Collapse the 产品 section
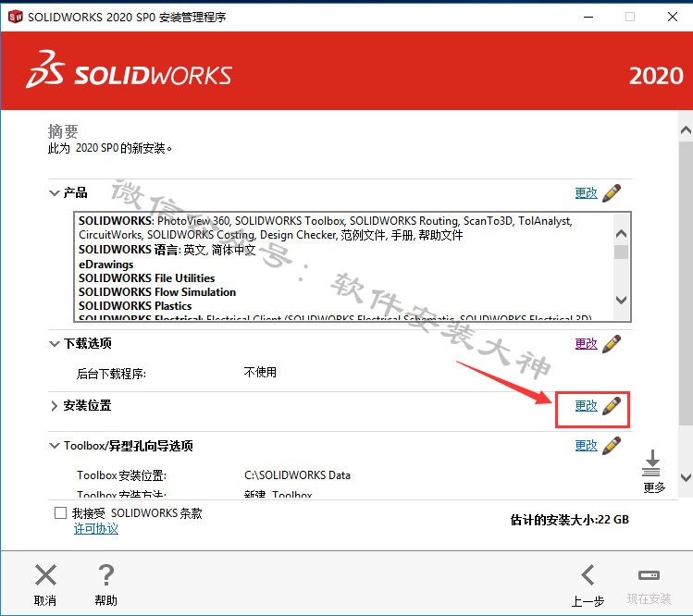The width and height of the screenshot is (693, 616). click(54, 193)
